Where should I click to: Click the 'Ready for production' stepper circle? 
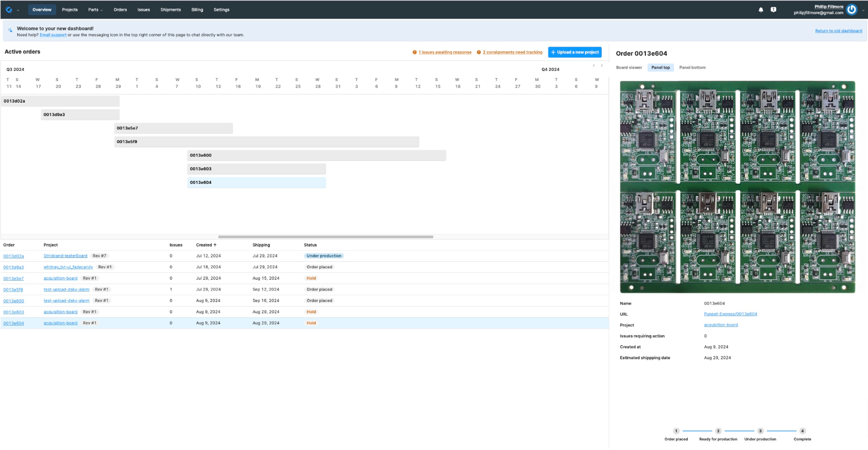(718, 431)
